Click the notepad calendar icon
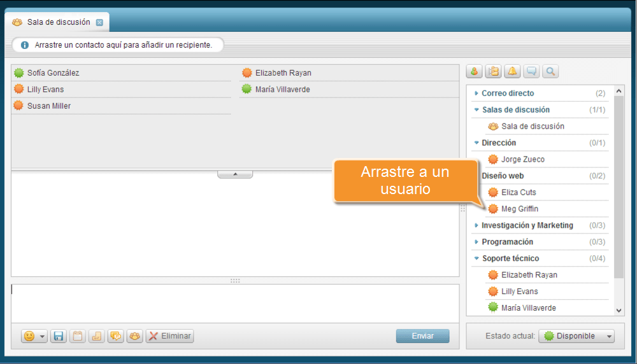 [78, 336]
